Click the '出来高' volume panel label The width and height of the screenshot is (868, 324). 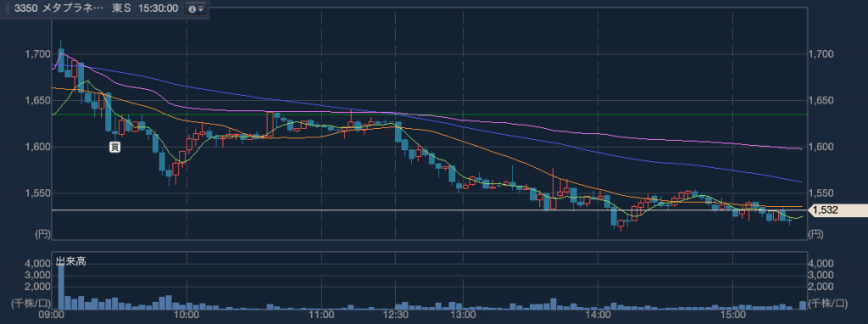click(71, 261)
